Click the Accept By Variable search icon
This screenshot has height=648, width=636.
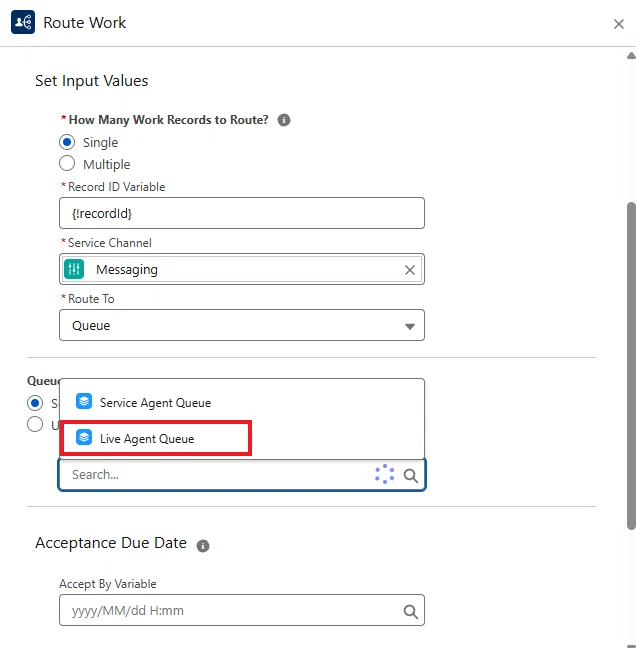click(410, 611)
